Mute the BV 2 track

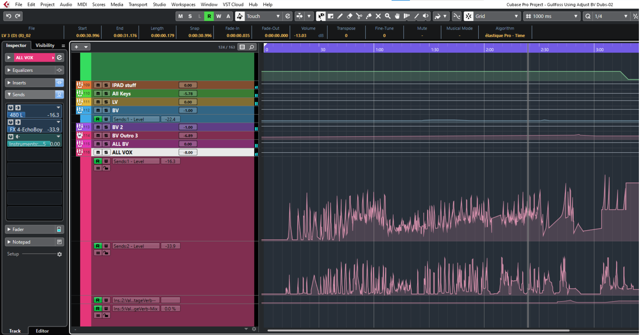pyautogui.click(x=98, y=127)
